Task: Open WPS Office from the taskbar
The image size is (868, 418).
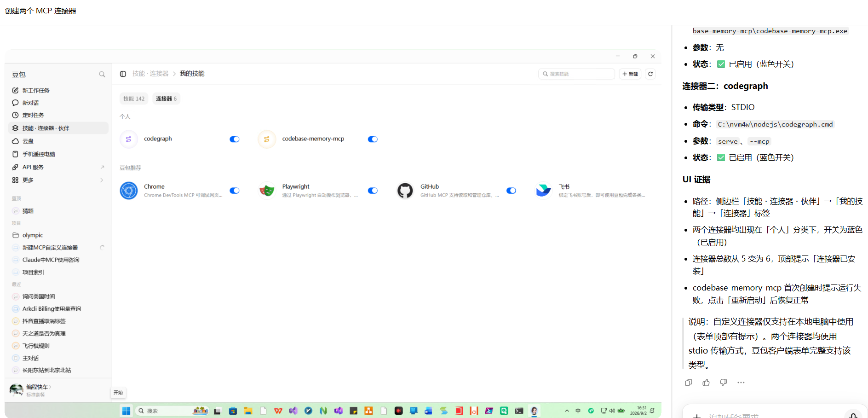Action: tap(278, 411)
